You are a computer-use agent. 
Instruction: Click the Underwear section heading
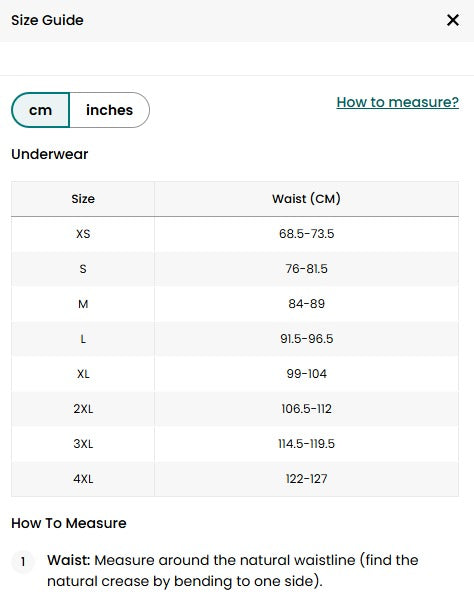coord(49,154)
